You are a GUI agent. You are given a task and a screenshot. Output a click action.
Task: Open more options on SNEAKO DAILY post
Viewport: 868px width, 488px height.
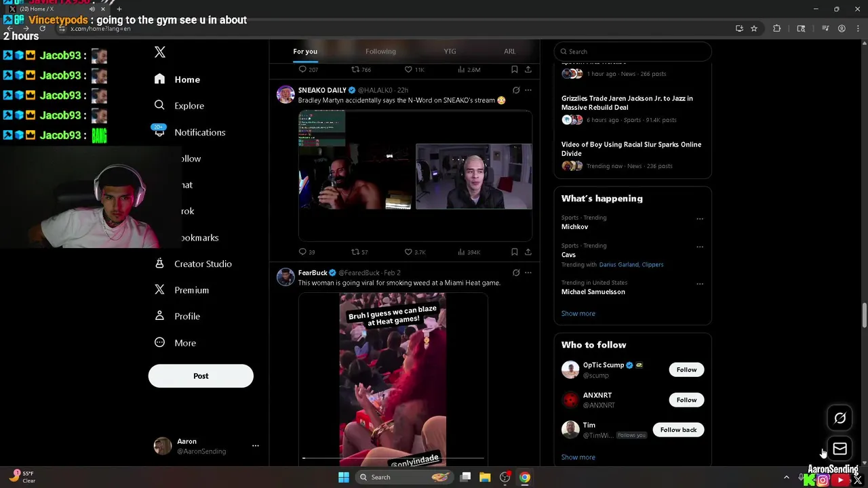coord(528,90)
